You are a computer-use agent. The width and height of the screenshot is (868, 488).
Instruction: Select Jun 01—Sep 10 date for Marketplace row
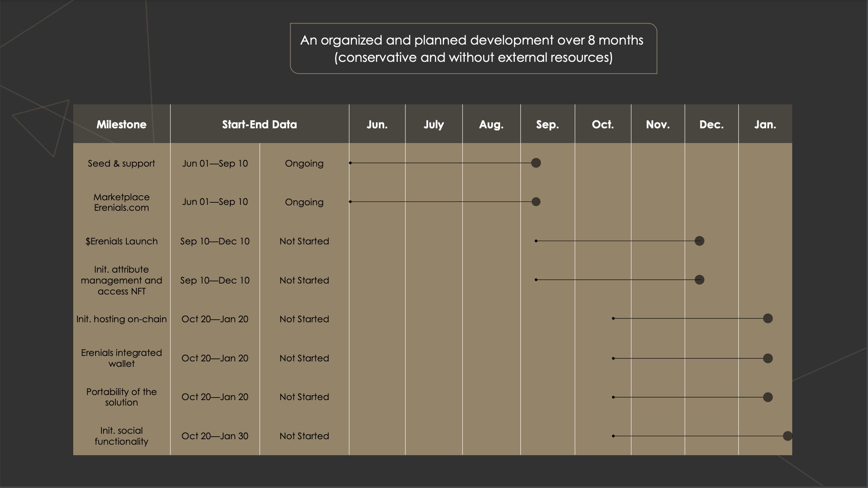[x=215, y=202]
